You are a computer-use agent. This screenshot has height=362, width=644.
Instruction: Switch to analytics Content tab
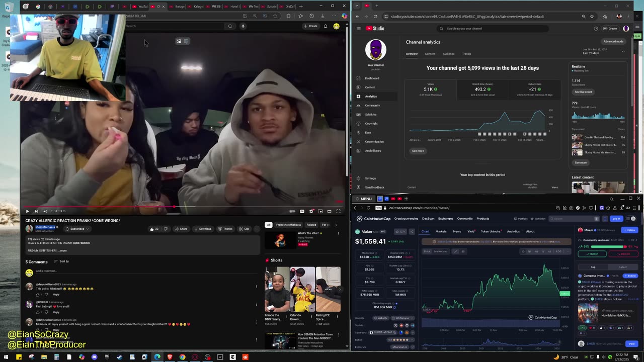[430, 54]
